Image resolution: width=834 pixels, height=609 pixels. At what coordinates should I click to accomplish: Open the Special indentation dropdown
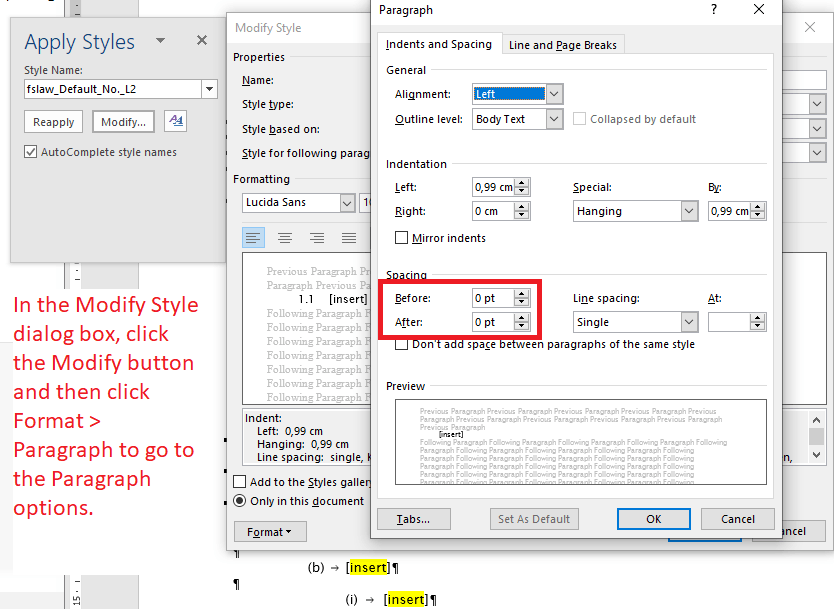[x=689, y=211]
